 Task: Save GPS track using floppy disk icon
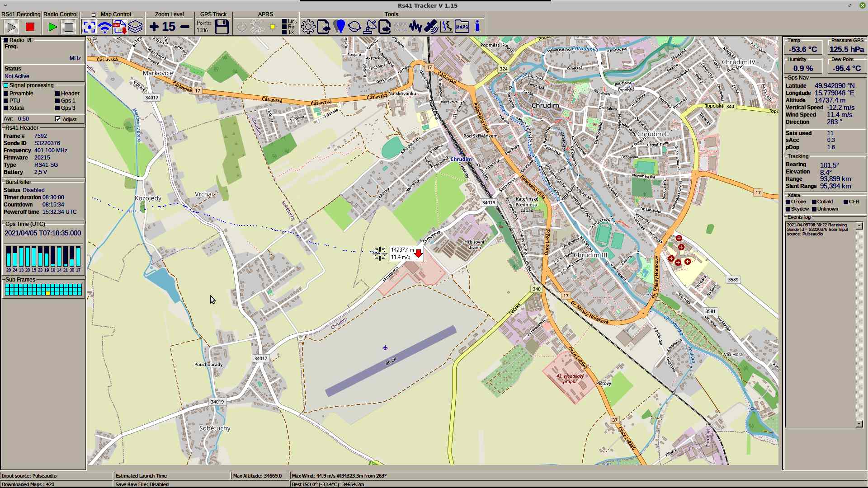point(222,27)
